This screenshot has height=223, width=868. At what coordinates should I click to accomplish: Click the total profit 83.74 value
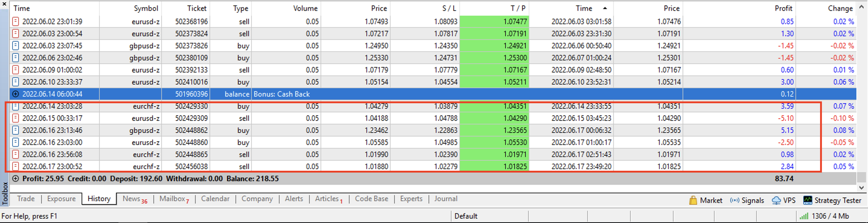point(784,179)
